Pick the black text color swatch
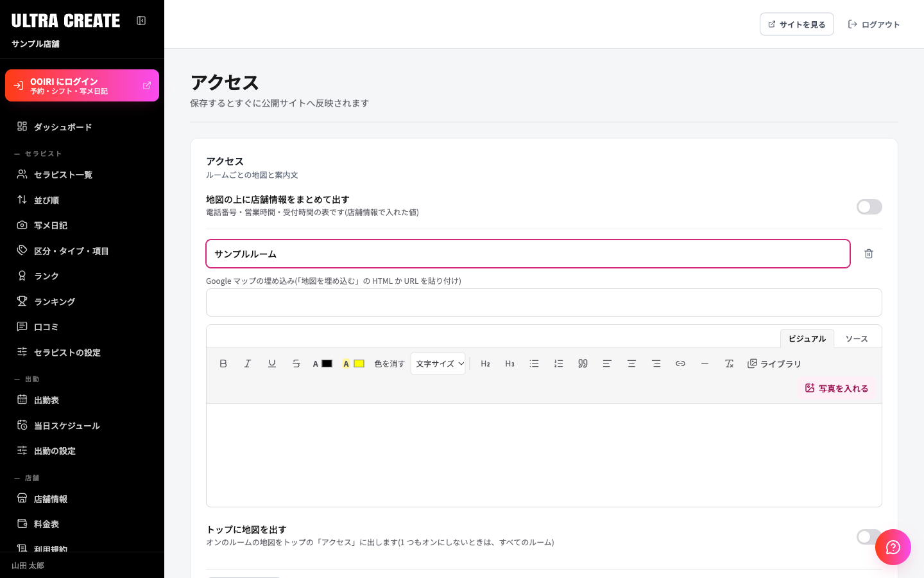924x578 pixels. tap(327, 363)
